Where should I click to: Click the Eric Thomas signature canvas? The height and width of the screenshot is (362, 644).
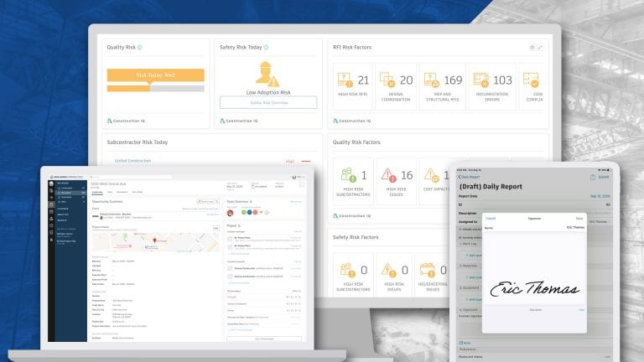pyautogui.click(x=534, y=269)
